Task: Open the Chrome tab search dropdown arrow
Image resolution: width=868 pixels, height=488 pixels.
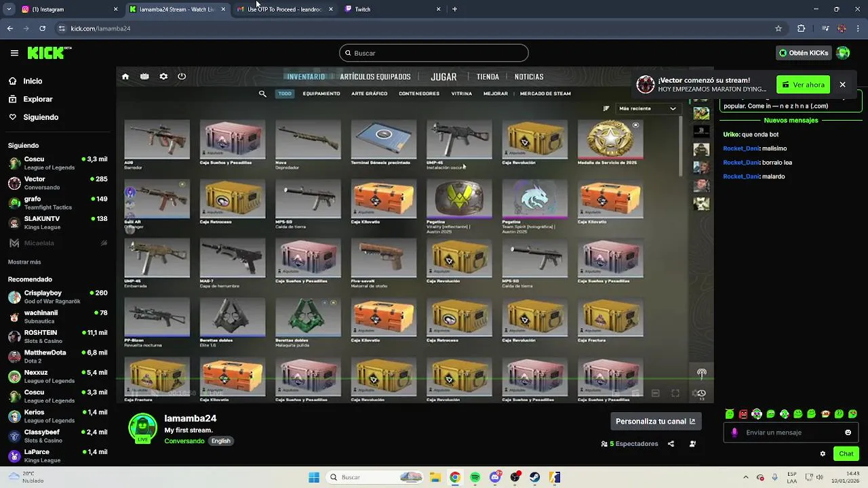Action: pyautogui.click(x=9, y=9)
